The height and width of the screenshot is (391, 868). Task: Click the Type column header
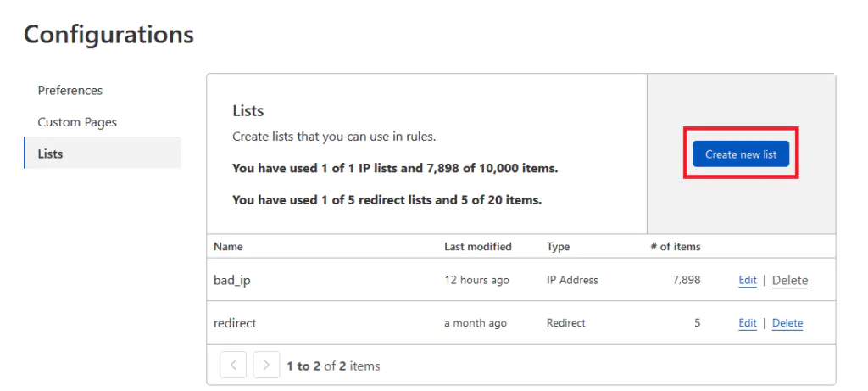(x=558, y=247)
